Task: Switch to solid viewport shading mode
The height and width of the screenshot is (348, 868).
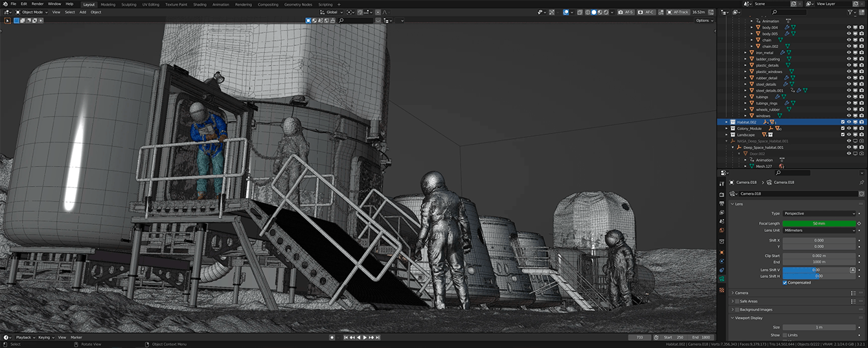Action: [x=594, y=12]
